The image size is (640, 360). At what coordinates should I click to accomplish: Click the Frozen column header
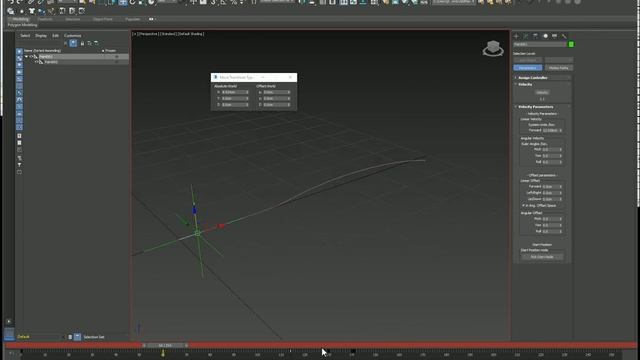coord(110,51)
